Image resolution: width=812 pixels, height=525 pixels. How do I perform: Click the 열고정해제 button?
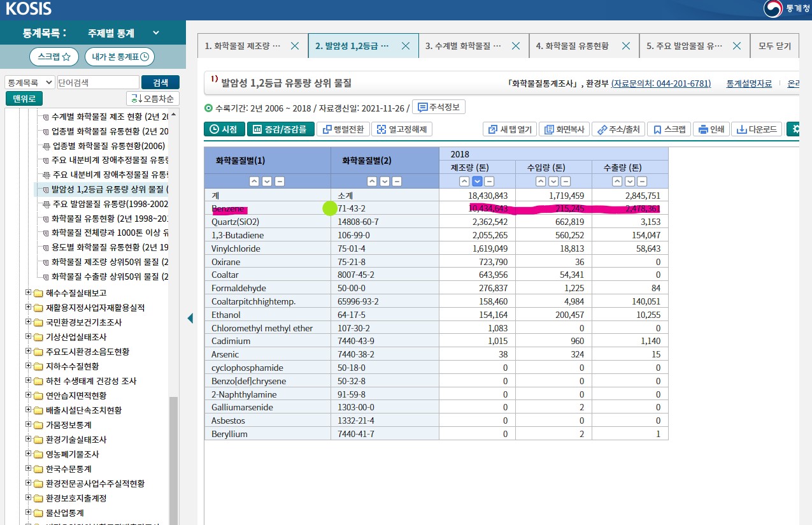(402, 129)
